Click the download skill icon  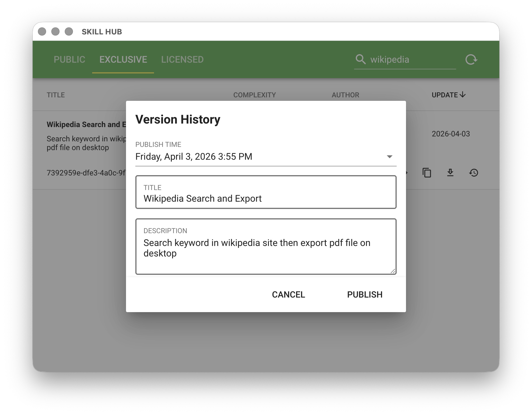click(450, 173)
